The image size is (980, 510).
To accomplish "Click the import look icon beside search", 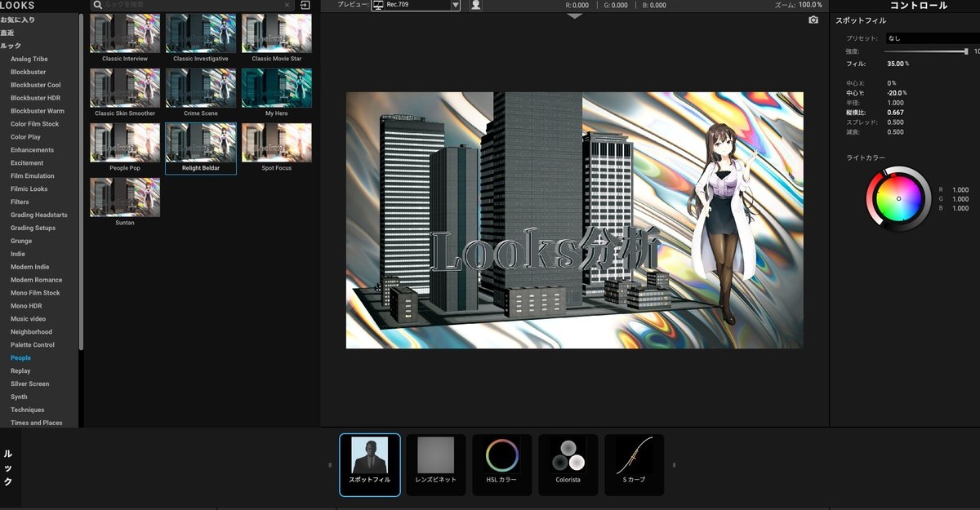I will (x=305, y=5).
